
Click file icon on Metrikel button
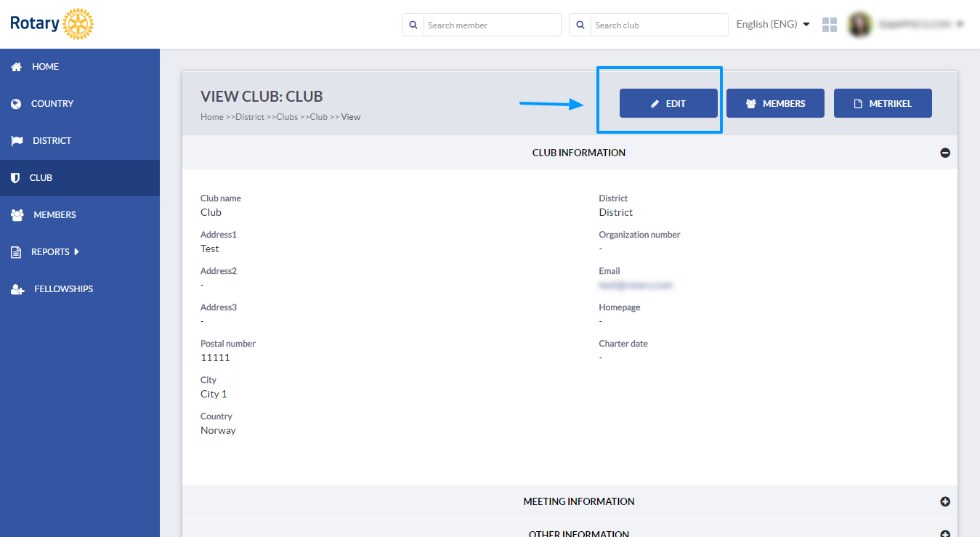tap(858, 104)
